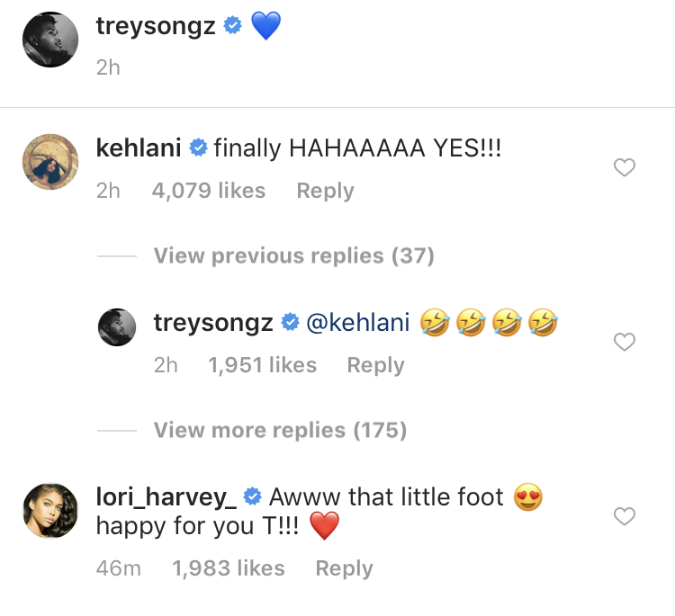Like treysongz's reply with the heart icon

624,342
